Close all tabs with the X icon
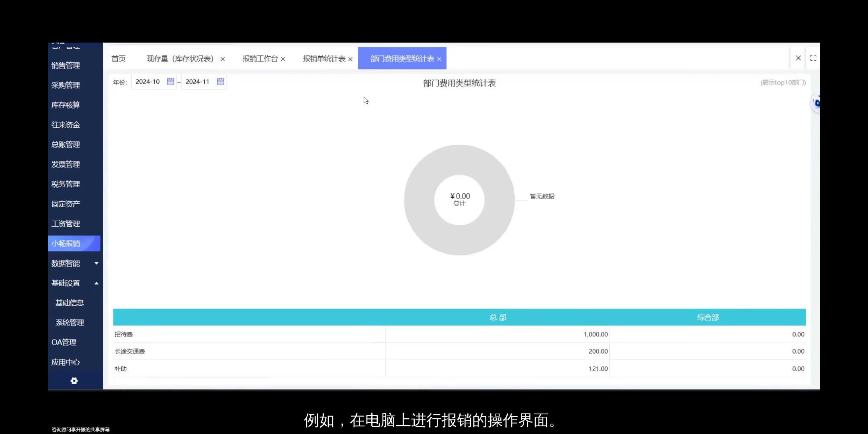This screenshot has width=868, height=434. [x=798, y=57]
